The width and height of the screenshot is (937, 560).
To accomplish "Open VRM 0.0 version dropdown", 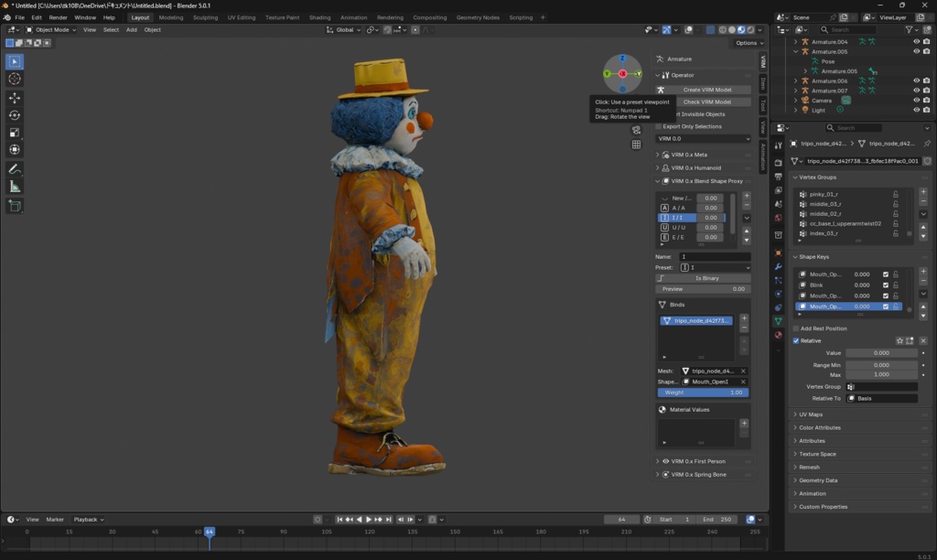I will click(x=703, y=139).
